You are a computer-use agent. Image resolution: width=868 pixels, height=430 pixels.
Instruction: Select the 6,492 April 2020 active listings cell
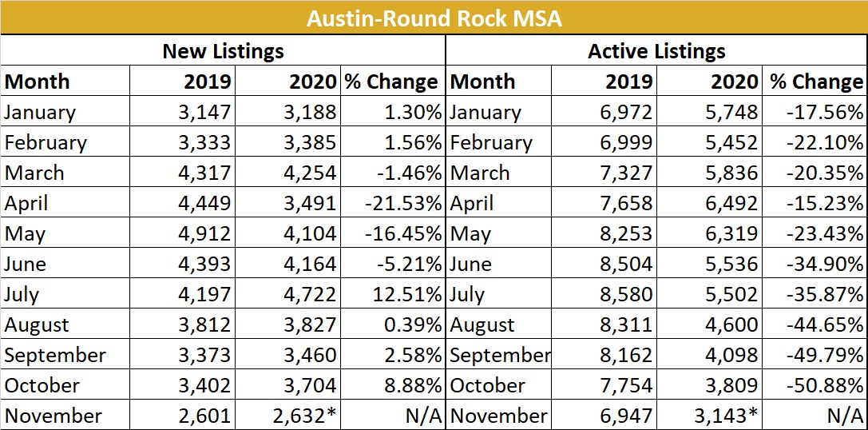731,204
